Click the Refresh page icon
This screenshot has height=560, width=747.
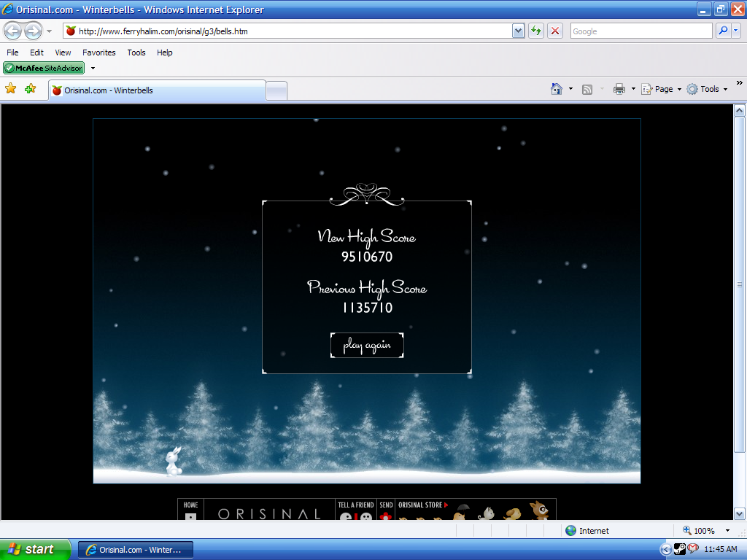[536, 31]
